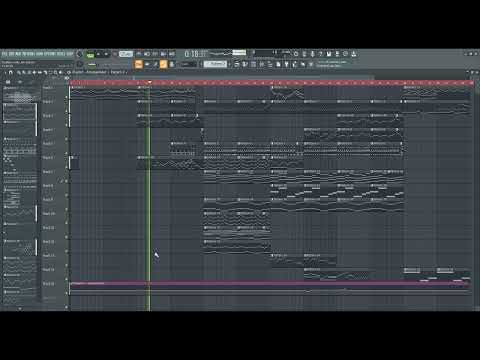
Task: Adjust the main pitch knob
Action: click(x=80, y=64)
